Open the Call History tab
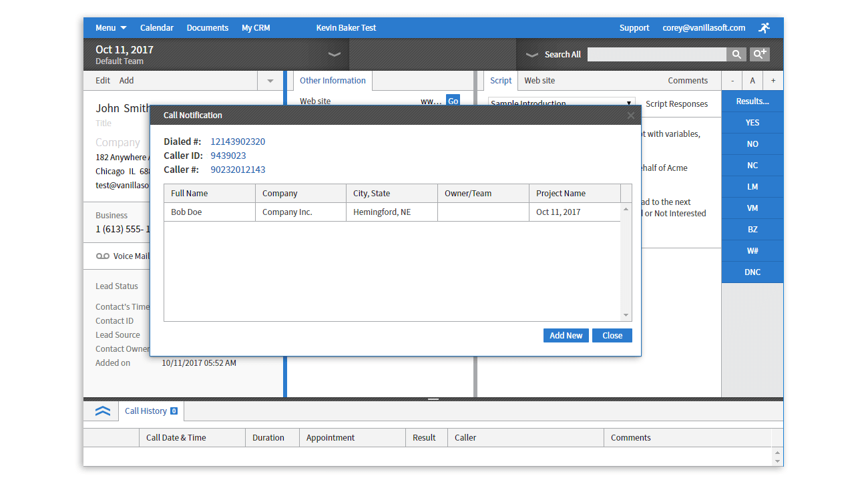This screenshot has height=484, width=868. [151, 411]
